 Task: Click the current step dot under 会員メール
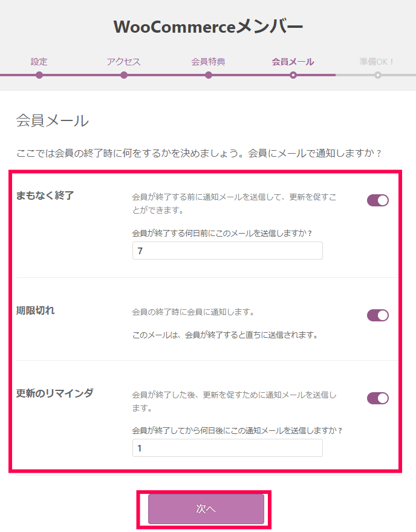coord(293,75)
